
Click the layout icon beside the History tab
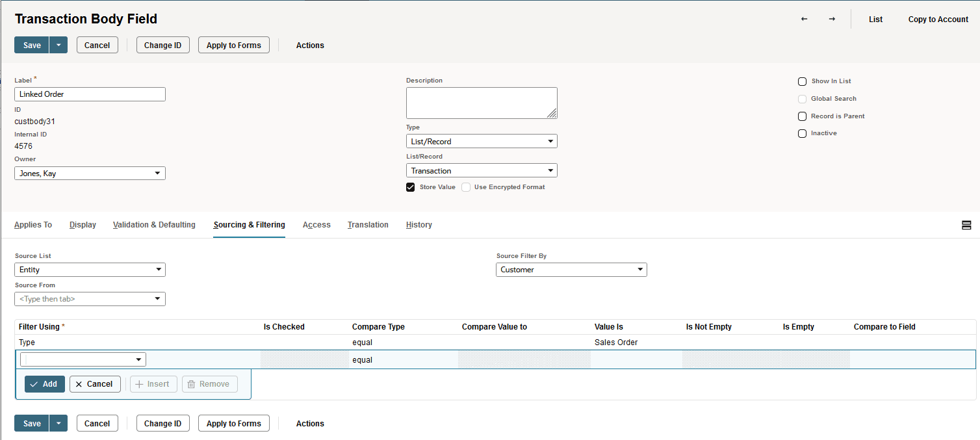[x=966, y=225]
